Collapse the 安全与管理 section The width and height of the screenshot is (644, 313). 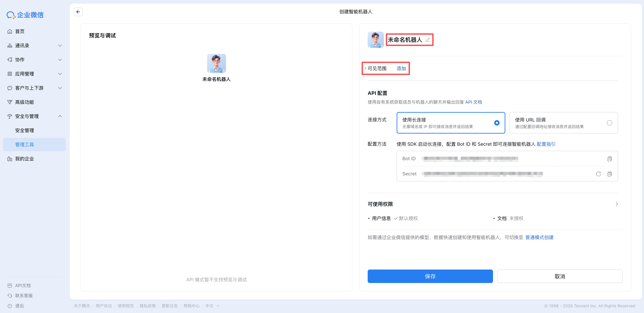point(60,116)
